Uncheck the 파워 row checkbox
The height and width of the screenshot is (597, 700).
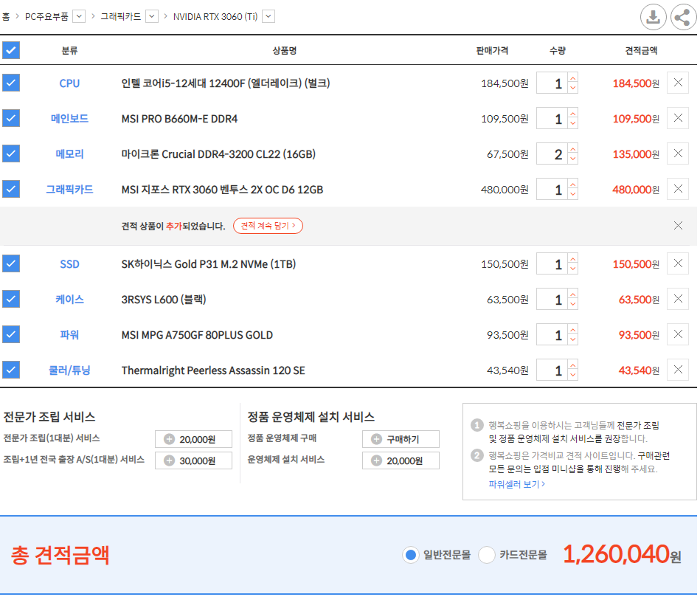coord(11,334)
